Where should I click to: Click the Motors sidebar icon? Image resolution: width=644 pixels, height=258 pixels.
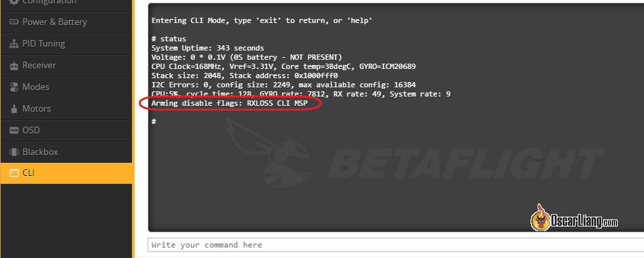[x=14, y=109]
